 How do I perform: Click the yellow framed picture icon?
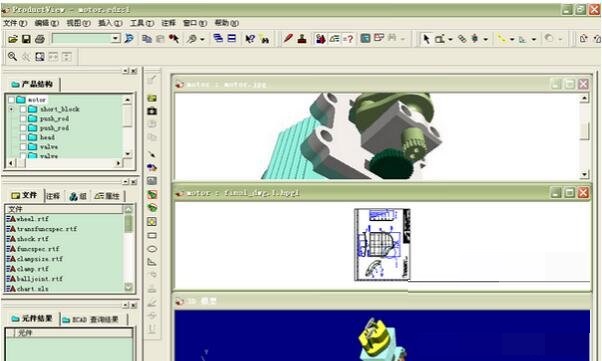152,222
